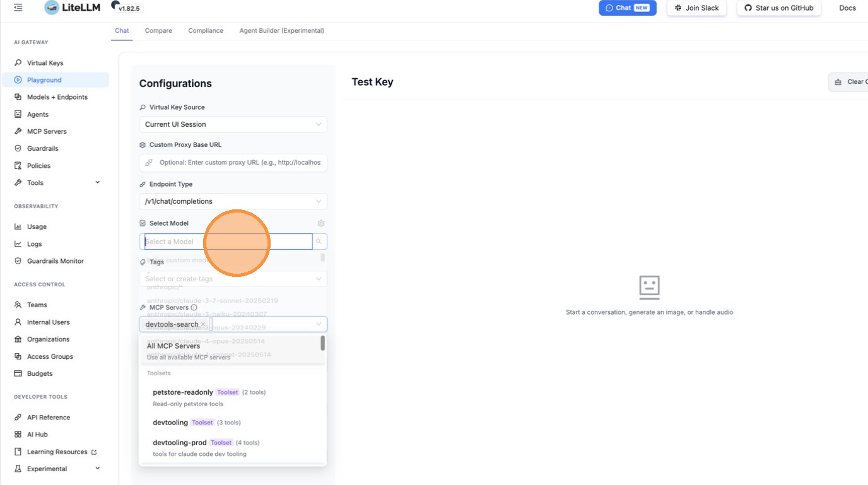
Task: Click Join Slack button
Action: pyautogui.click(x=696, y=8)
